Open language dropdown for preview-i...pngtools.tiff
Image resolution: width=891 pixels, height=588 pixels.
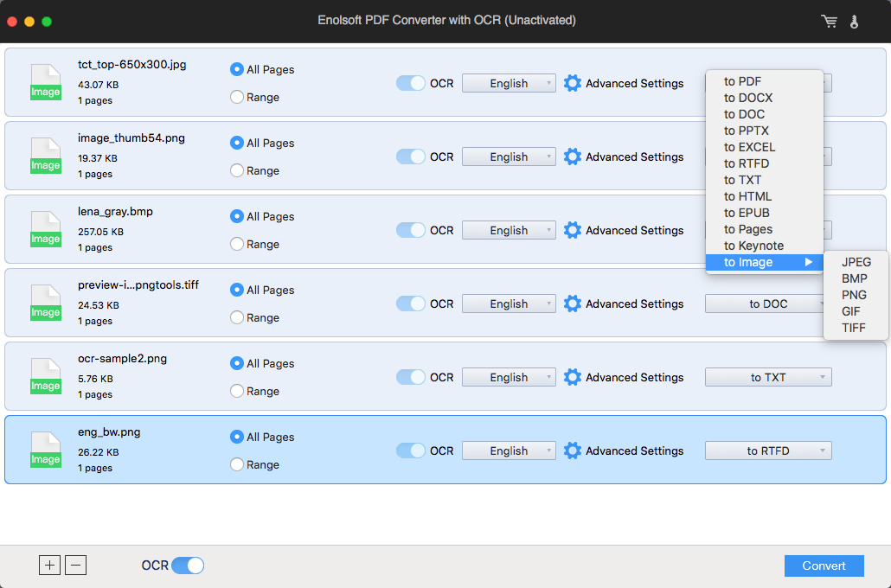tap(509, 304)
